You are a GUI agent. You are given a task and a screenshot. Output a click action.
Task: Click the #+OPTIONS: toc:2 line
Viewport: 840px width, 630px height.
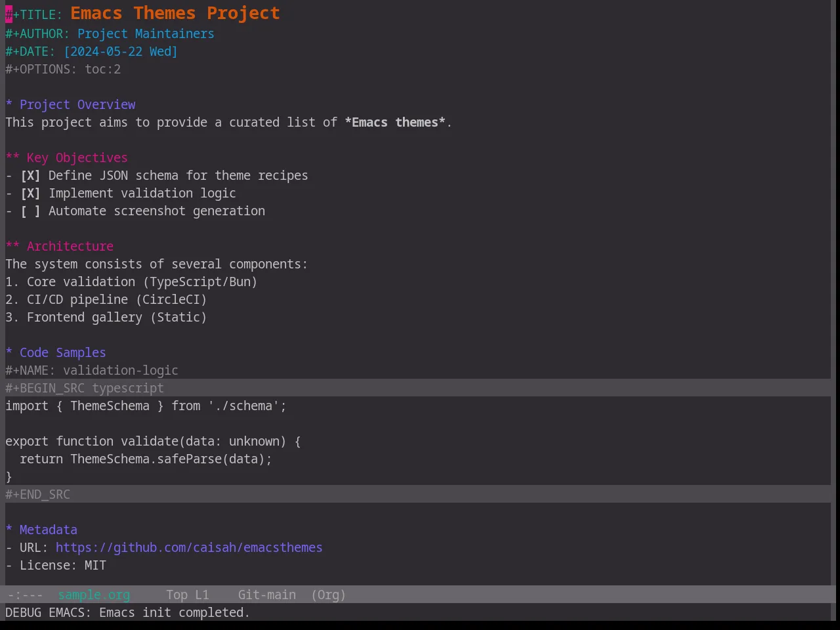(x=63, y=70)
